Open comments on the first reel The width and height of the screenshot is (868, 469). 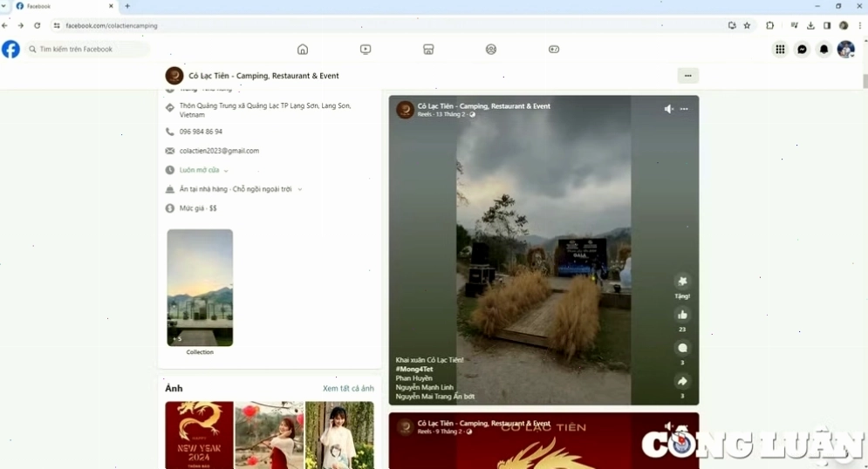pos(682,348)
